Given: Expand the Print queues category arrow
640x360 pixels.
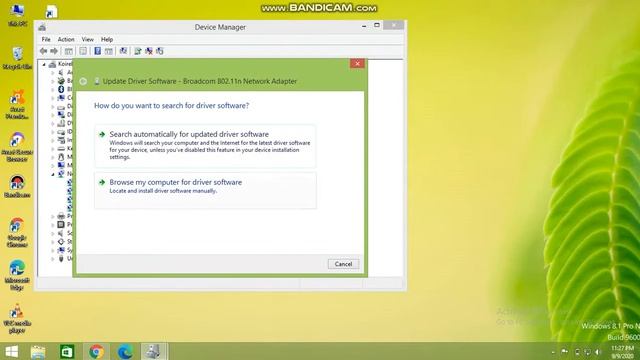Looking at the screenshot, I should point(53,216).
